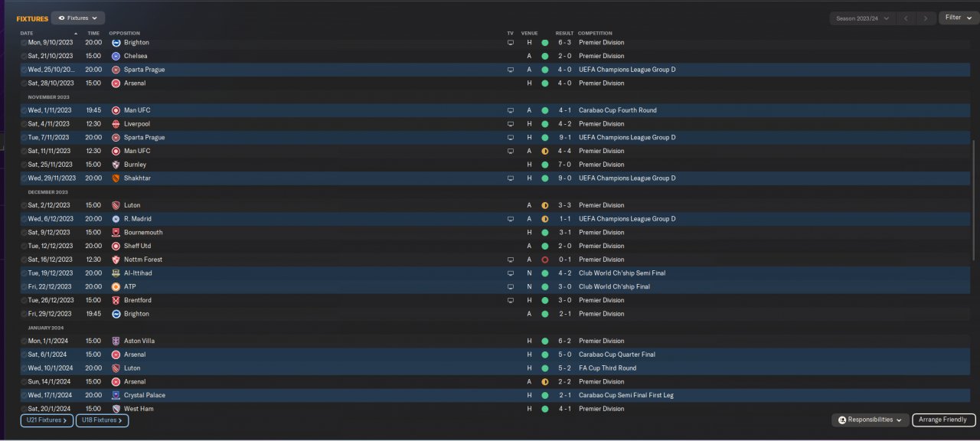Click the Liverpool club badge icon
The width and height of the screenshot is (980, 441).
(116, 124)
